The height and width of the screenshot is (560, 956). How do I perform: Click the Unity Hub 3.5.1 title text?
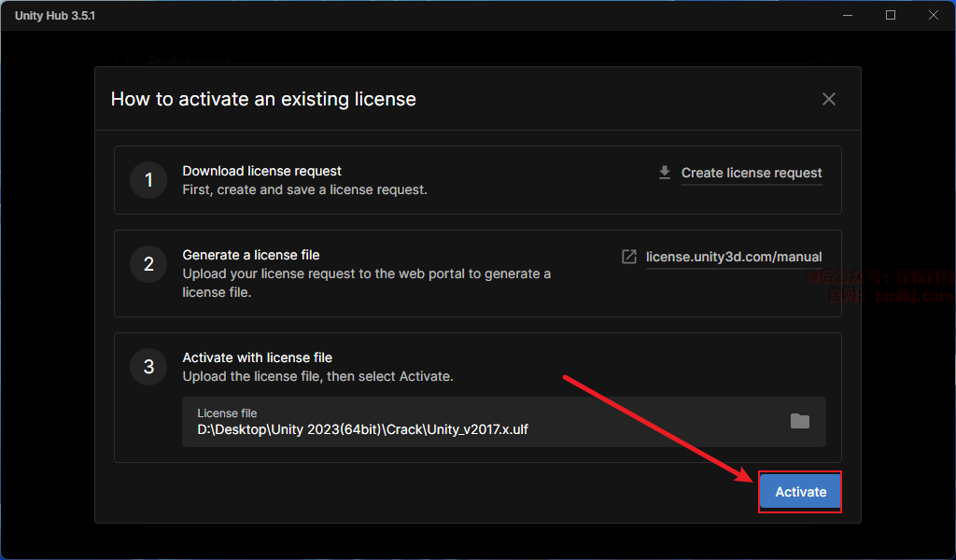55,16
